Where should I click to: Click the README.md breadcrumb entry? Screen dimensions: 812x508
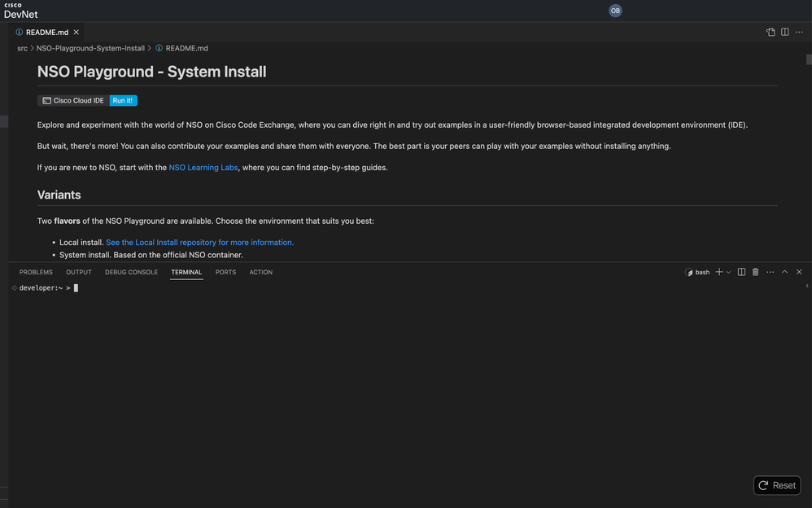(187, 48)
